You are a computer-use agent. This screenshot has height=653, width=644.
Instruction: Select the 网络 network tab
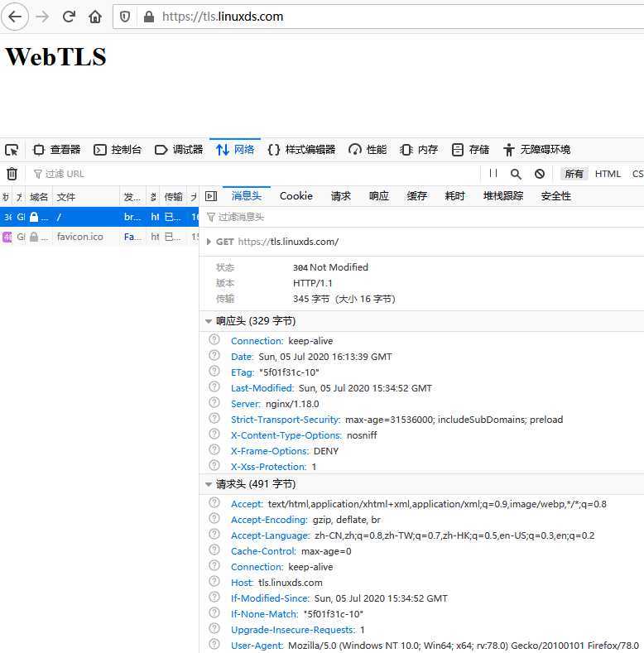(235, 150)
